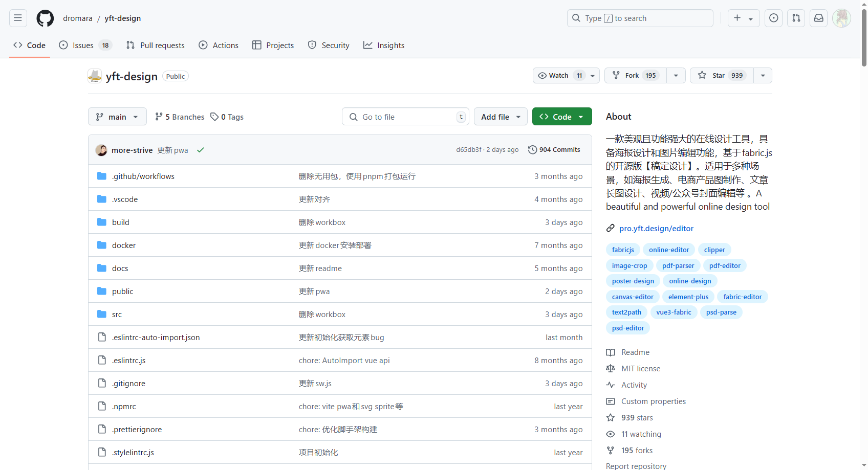Open the Actions tab
The height and width of the screenshot is (470, 868).
[x=219, y=45]
